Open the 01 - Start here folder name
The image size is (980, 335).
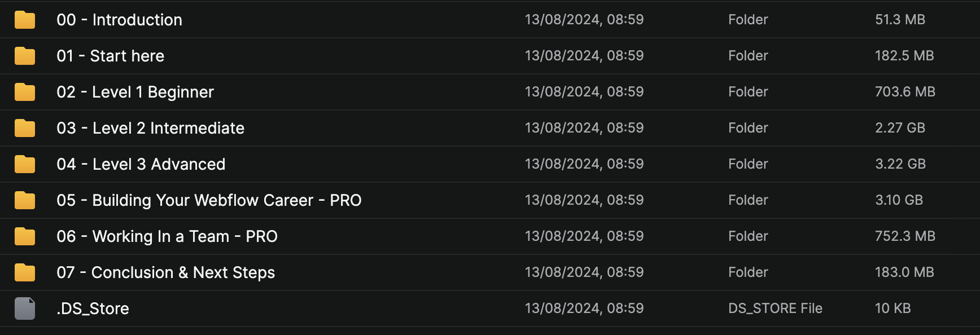(x=110, y=56)
